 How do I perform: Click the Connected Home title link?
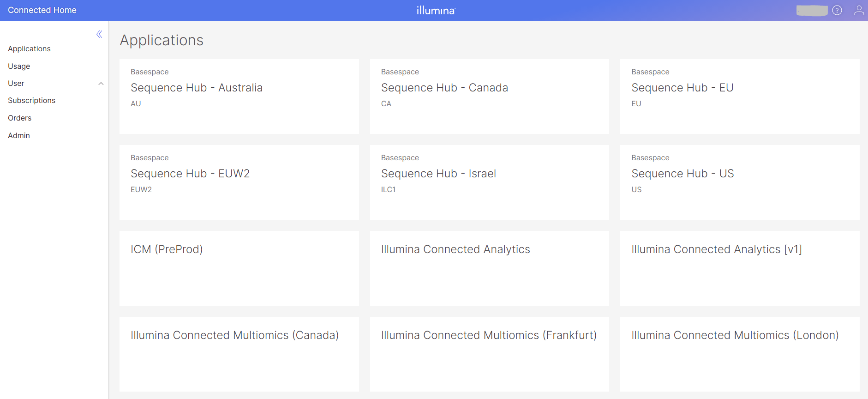pos(42,10)
